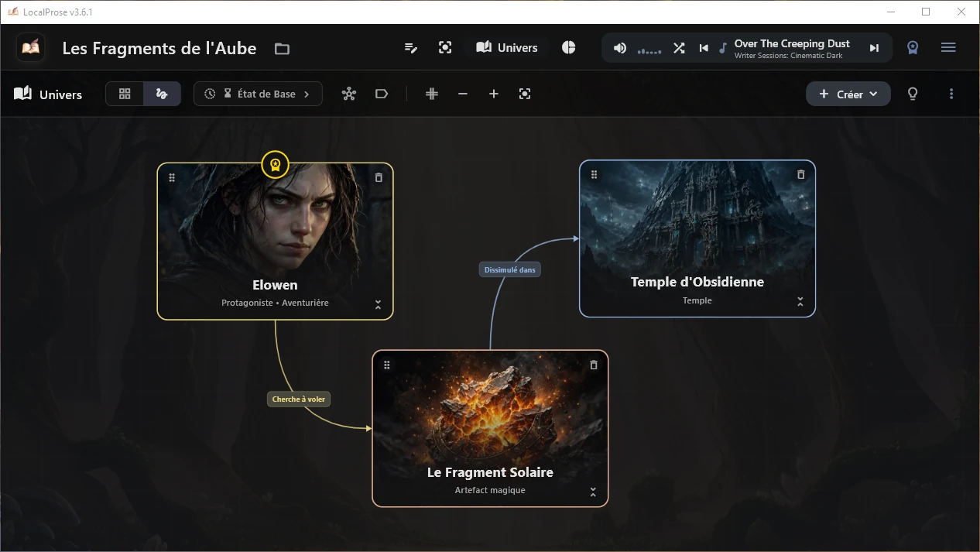Toggle the canvas grid icon
Viewport: 980px width, 552px height.
[432, 94]
